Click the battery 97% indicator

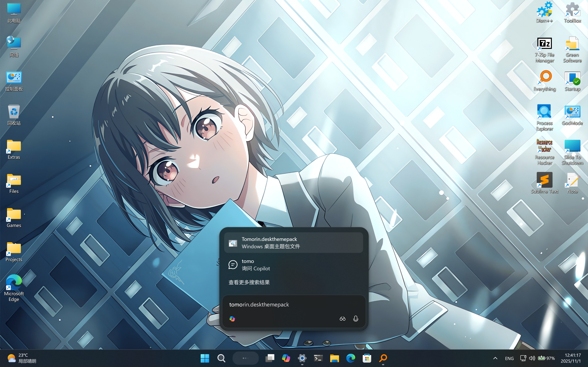click(x=546, y=358)
